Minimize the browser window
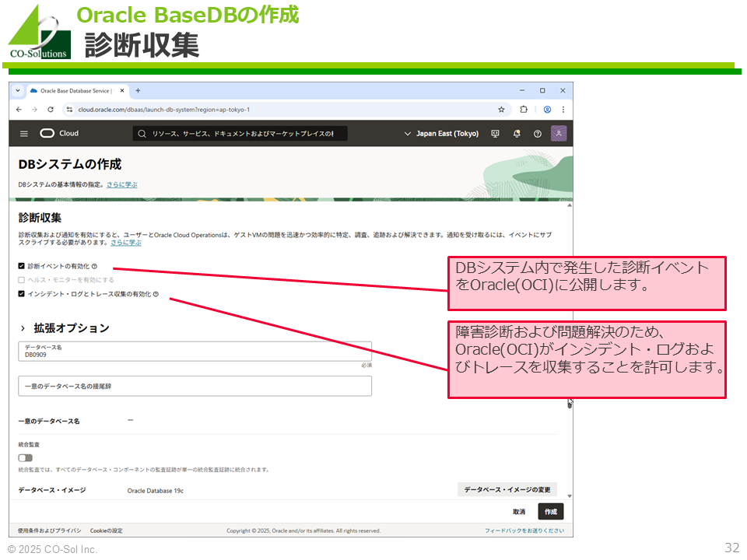Viewport: 747px width, 560px height. (x=522, y=90)
